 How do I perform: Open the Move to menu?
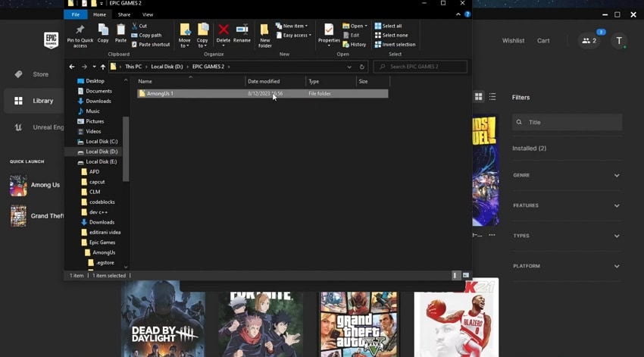tap(185, 36)
